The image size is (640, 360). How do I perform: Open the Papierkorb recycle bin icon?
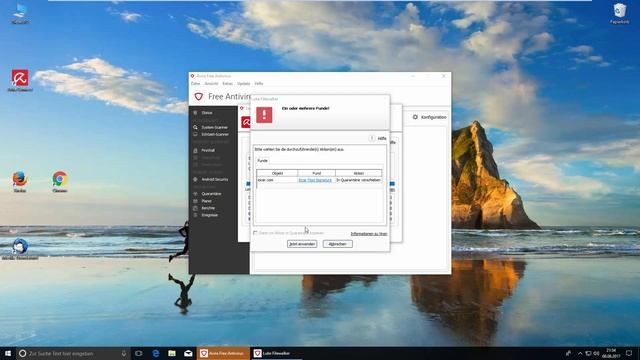click(x=620, y=12)
